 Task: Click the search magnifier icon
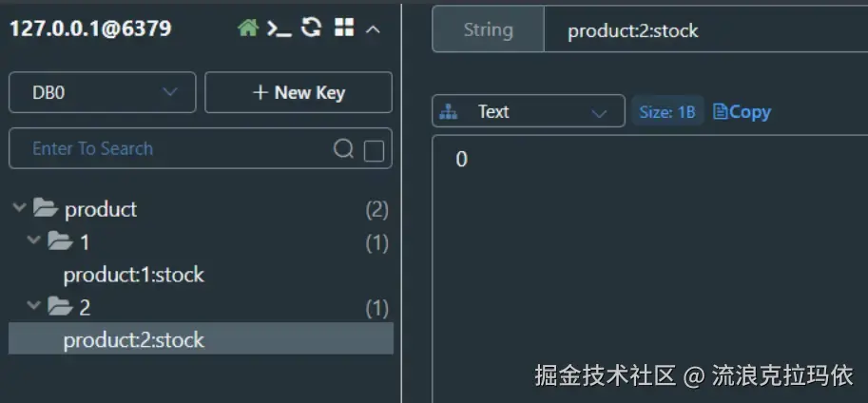point(343,149)
